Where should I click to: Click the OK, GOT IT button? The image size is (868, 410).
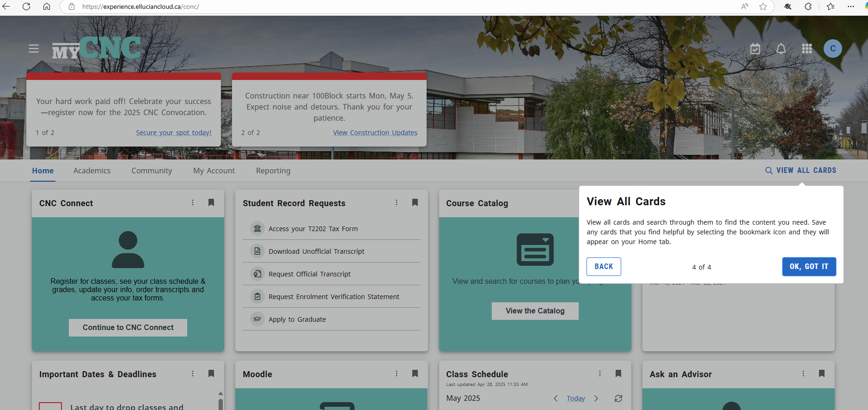point(809,267)
